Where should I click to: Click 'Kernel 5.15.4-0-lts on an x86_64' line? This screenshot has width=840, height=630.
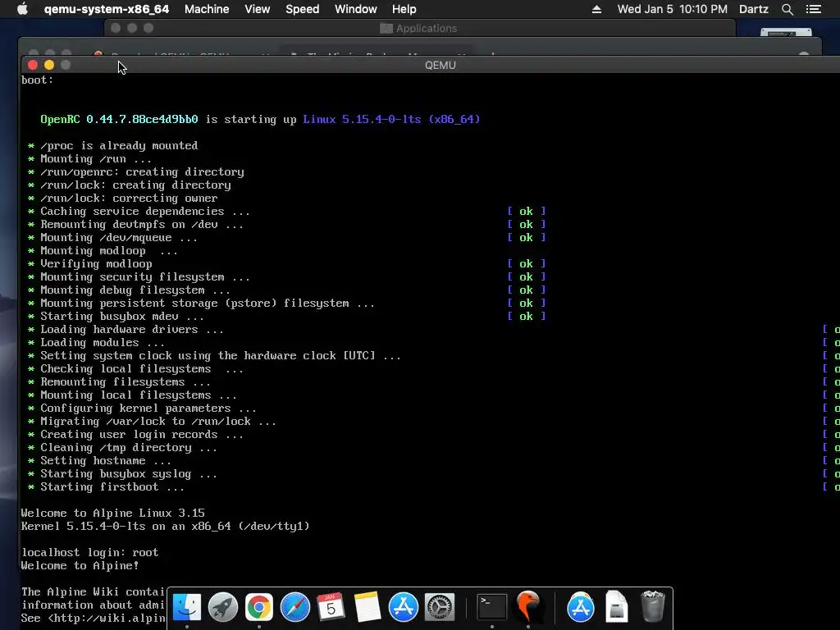coord(166,526)
